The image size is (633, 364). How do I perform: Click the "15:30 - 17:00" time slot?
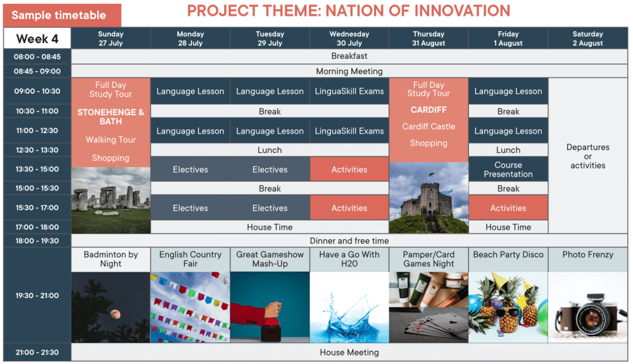pyautogui.click(x=37, y=208)
